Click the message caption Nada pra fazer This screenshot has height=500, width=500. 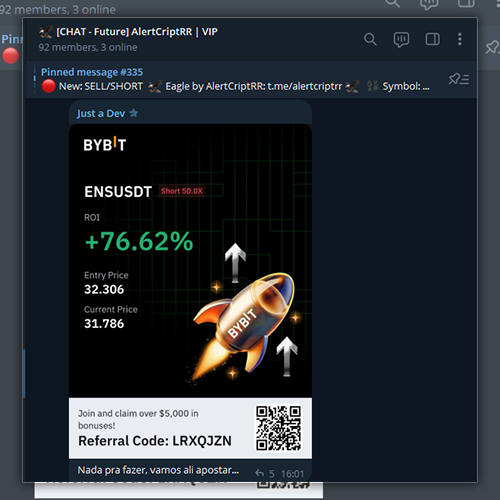pyautogui.click(x=158, y=470)
